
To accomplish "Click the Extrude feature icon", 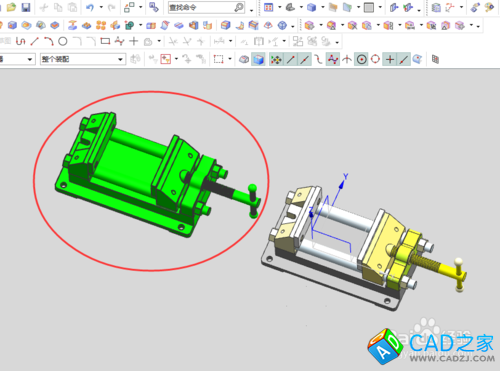I will coord(12,25).
